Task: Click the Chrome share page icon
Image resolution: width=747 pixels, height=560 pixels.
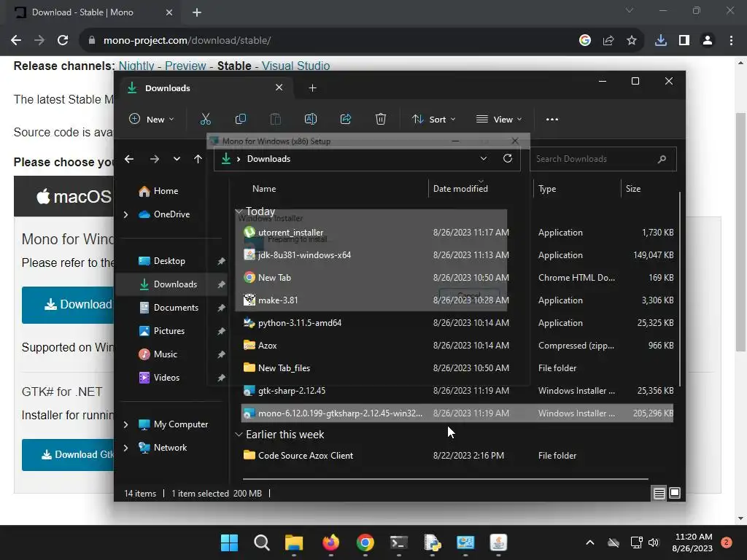Action: [608, 41]
